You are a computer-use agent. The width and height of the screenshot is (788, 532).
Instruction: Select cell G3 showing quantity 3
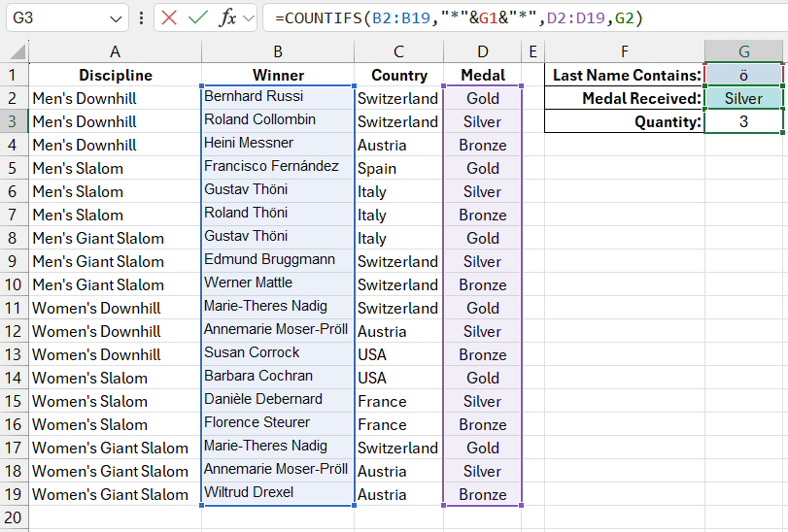(743, 121)
